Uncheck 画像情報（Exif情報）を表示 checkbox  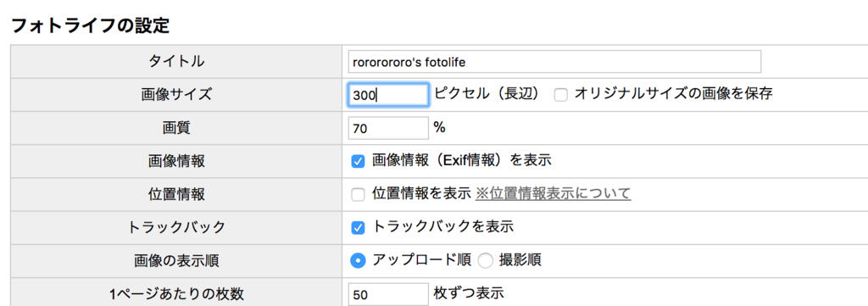click(359, 161)
